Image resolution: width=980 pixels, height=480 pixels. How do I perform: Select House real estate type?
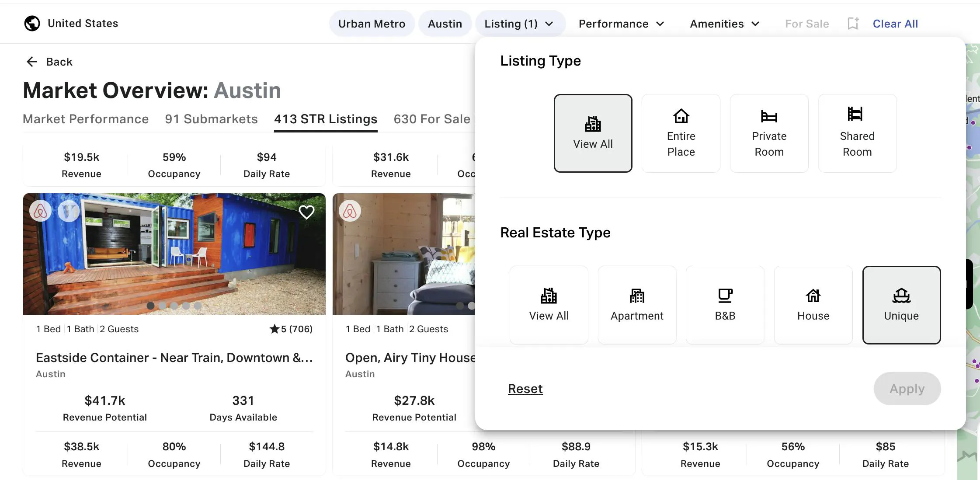click(813, 305)
